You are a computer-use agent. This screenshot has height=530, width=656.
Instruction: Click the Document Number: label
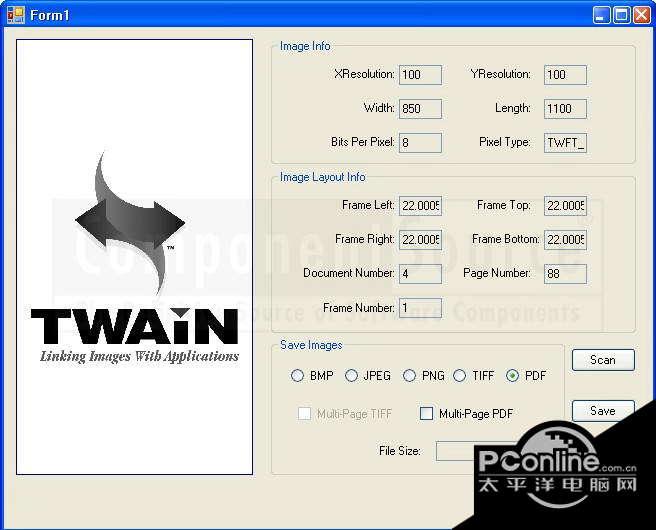click(x=348, y=273)
